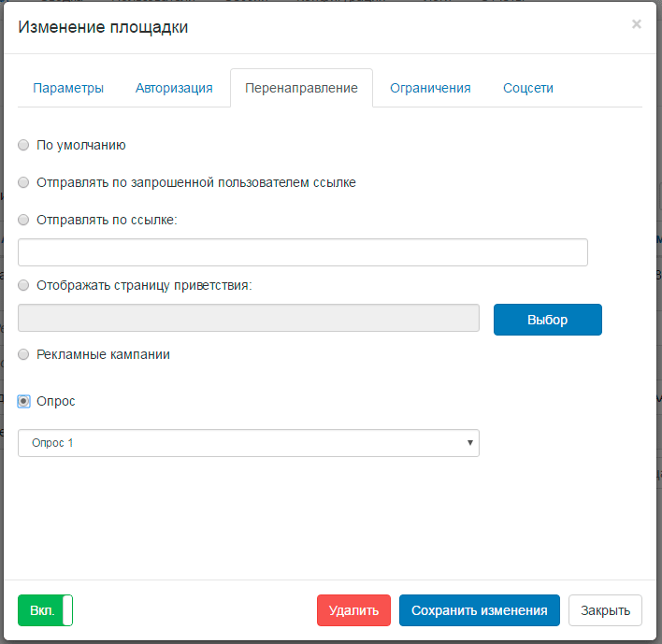
Task: Click the redirect link text input field
Action: 302,252
